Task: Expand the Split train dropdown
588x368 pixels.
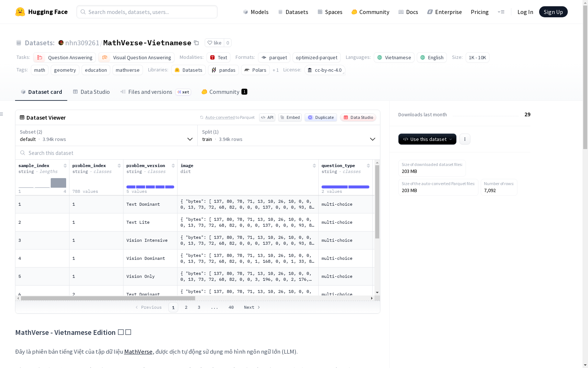Action: (289, 135)
